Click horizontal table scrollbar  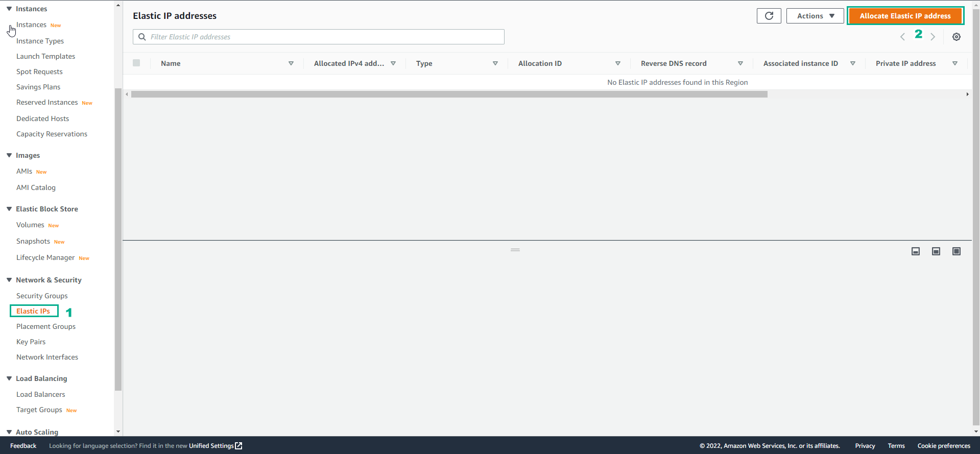point(449,94)
